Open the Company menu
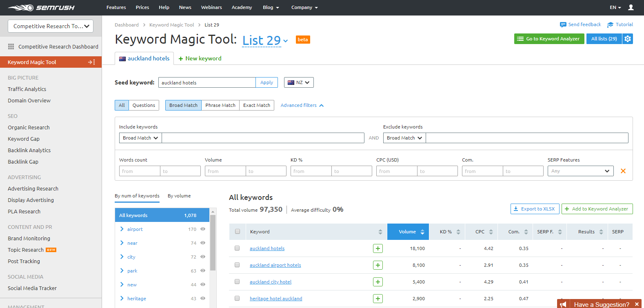 [304, 7]
